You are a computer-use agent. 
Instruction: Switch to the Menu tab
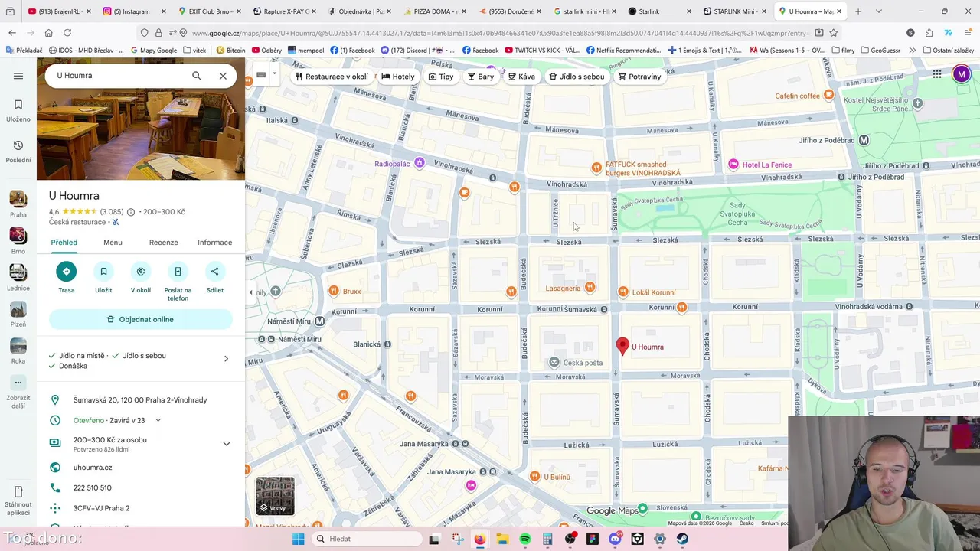pos(113,243)
